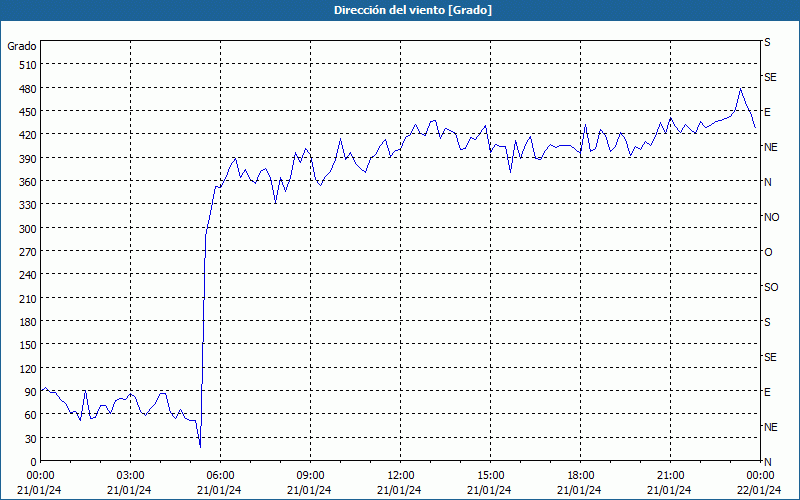Click the 510 value on the left axis

pyautogui.click(x=28, y=65)
